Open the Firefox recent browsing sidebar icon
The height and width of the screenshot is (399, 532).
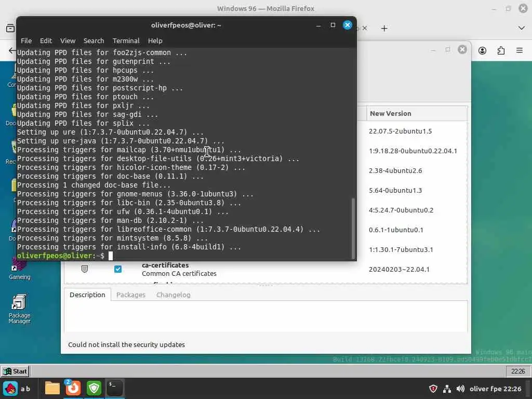pos(10,28)
